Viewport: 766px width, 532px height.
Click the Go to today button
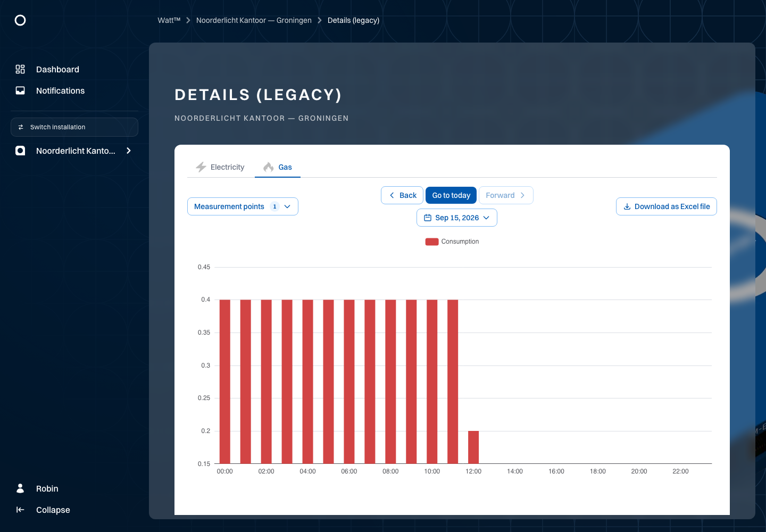451,195
